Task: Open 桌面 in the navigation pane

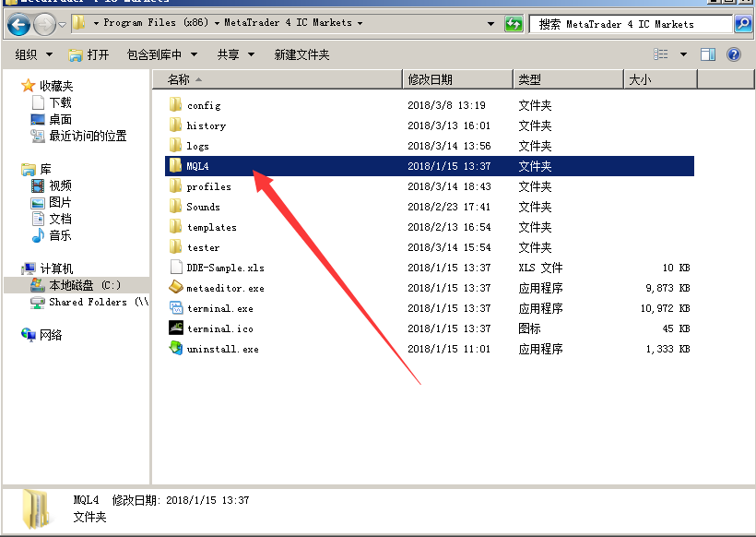Action: [60, 119]
